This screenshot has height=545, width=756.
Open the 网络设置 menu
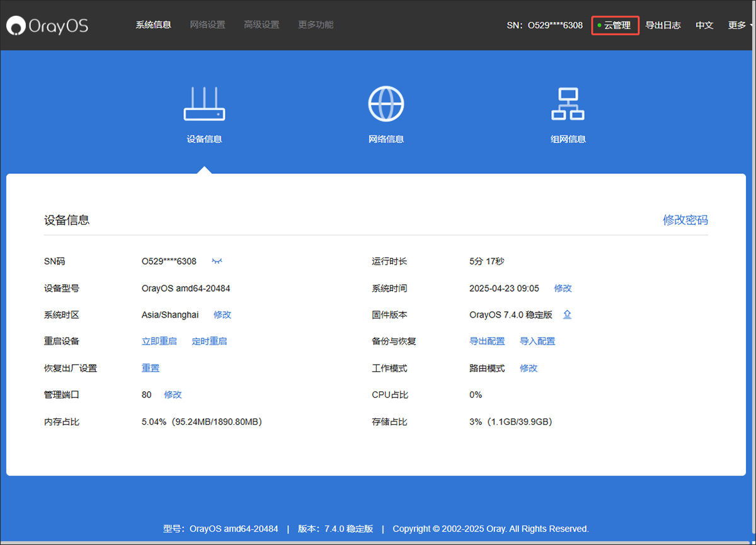208,25
